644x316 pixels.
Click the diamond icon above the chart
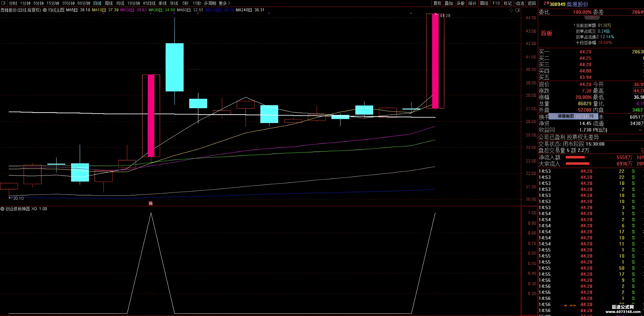511,10
